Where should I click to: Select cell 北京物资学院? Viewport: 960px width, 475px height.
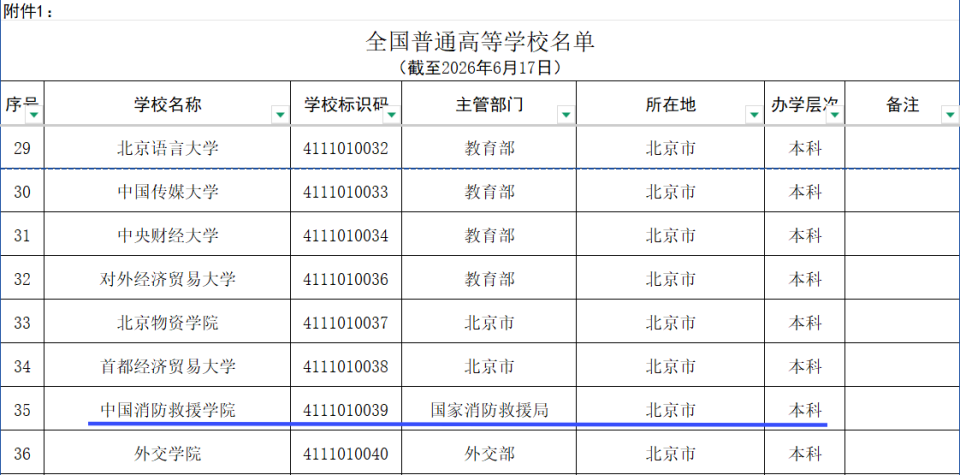point(167,322)
